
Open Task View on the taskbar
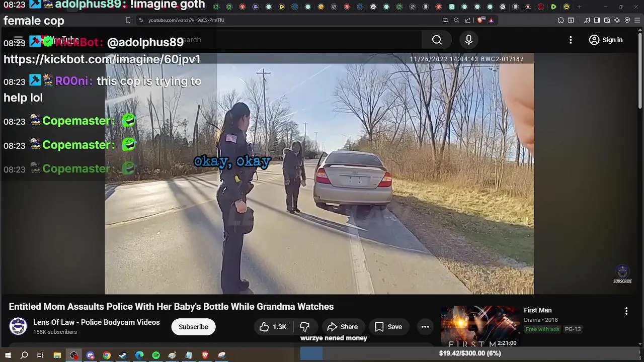pos(40,355)
